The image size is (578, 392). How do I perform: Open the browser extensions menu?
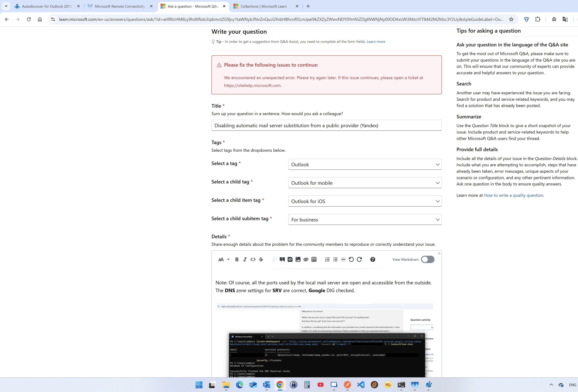(x=537, y=19)
